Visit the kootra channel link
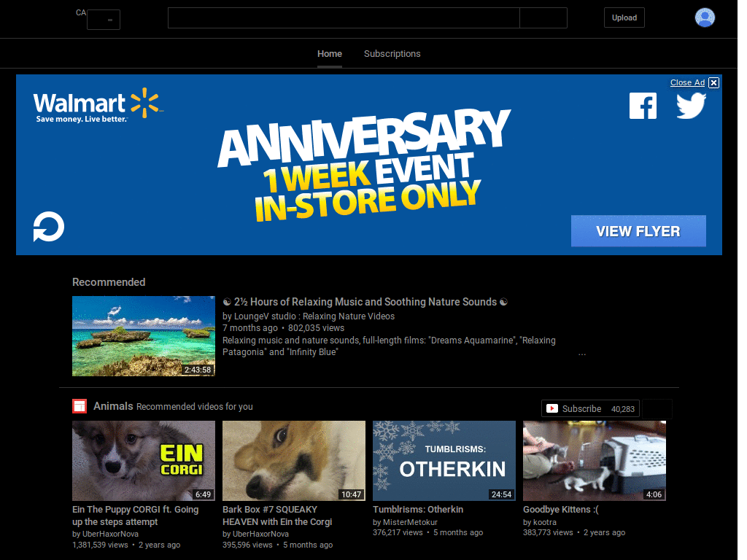This screenshot has height=560, width=747. tap(544, 522)
